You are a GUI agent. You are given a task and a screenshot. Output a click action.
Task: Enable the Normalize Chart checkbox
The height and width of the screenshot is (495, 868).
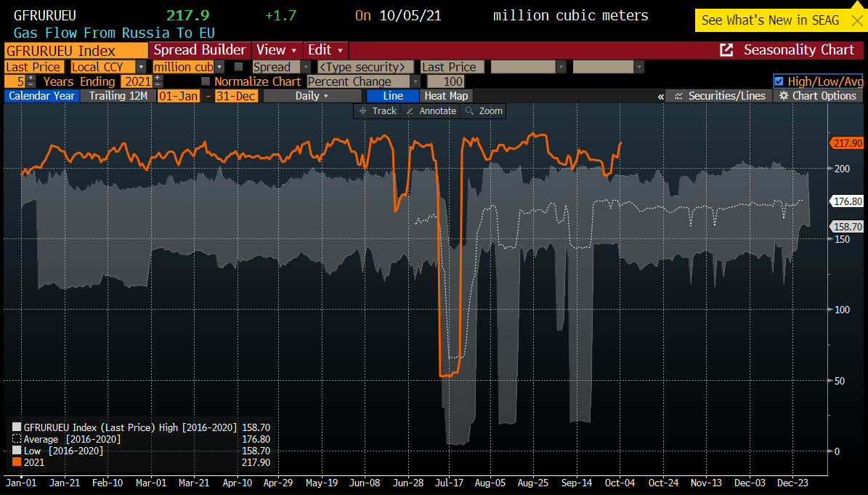tap(206, 81)
